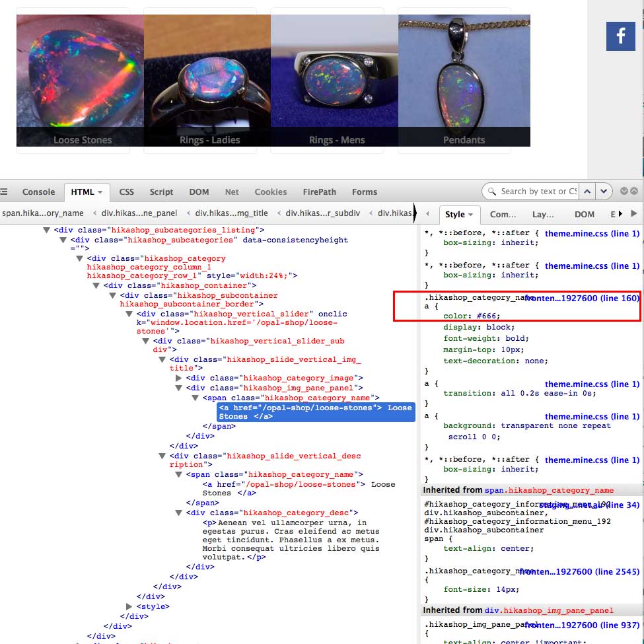Expand the hikashop_category_image div node
Viewport: 644px width, 644px height.
(178, 378)
